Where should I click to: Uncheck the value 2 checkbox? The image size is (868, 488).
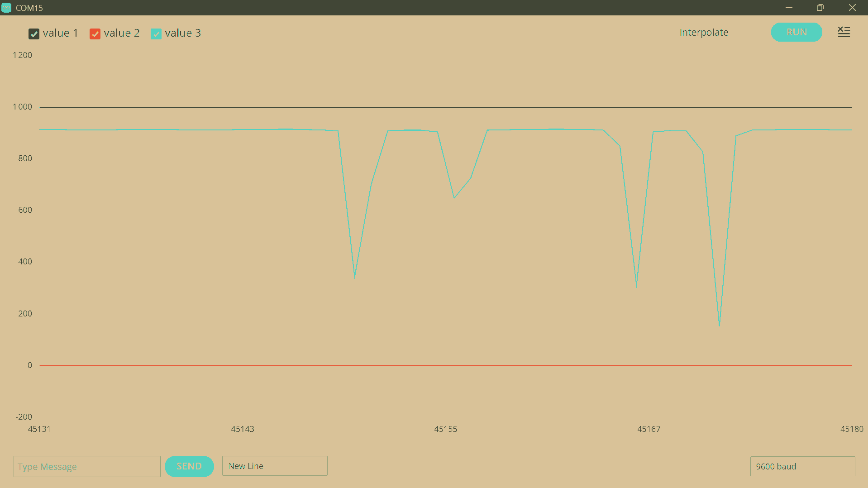click(x=95, y=34)
